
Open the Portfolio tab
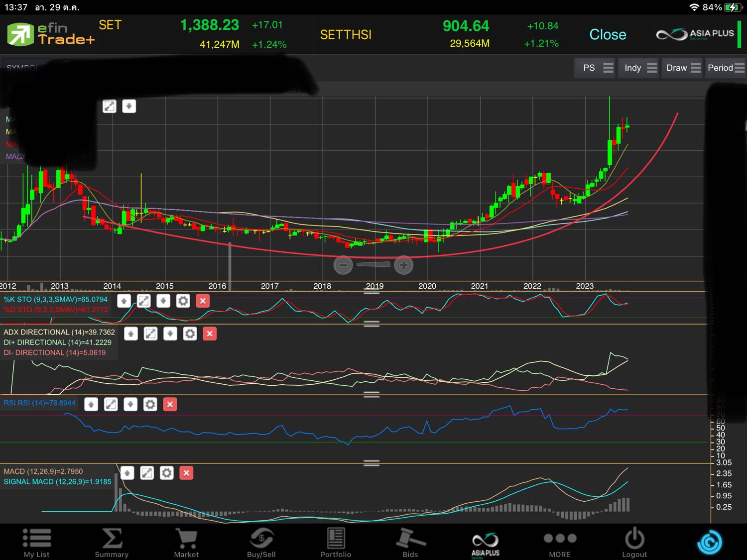point(336,543)
